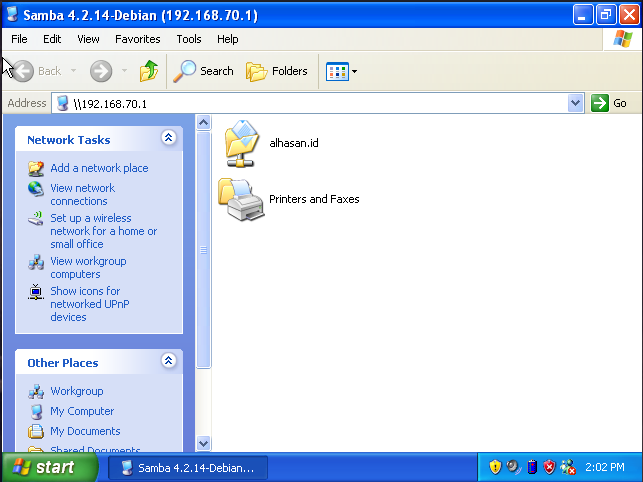Click the Add a network place icon

(36, 168)
